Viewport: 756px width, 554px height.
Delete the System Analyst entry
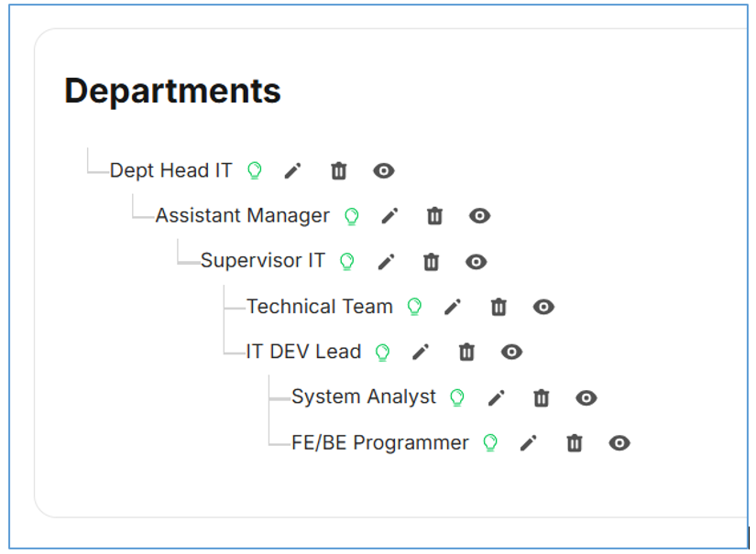pyautogui.click(x=542, y=397)
